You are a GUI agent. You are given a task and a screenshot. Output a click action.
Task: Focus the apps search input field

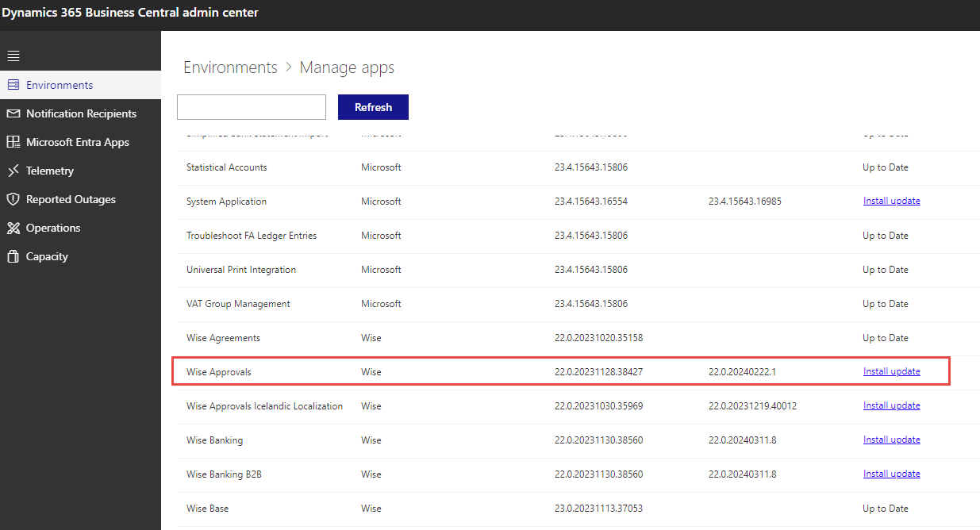[251, 107]
